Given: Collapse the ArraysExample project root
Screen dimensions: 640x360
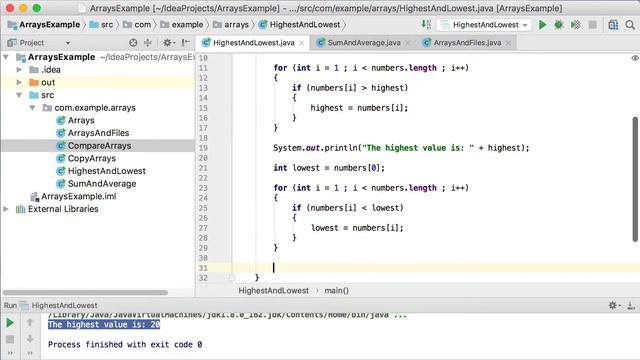Looking at the screenshot, I should click(6, 57).
